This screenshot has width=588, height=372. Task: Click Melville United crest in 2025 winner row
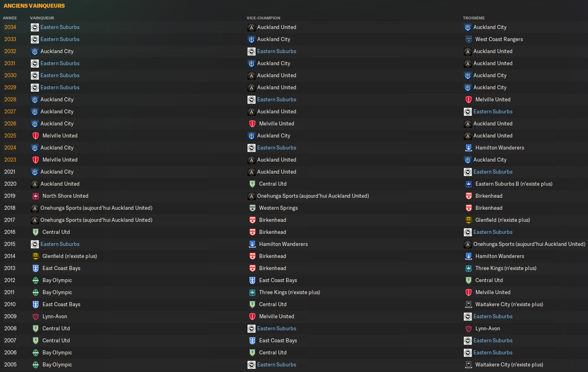coord(36,136)
